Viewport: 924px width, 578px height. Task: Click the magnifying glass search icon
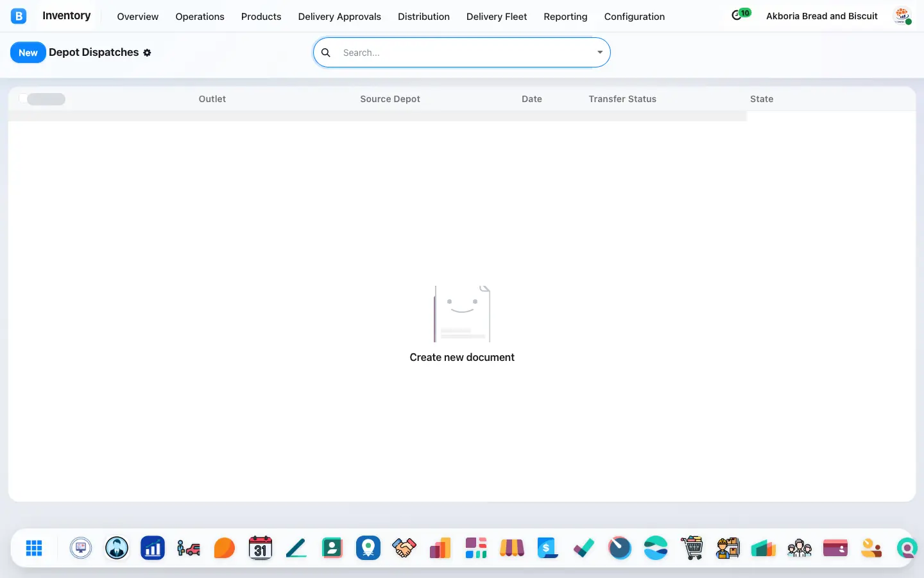click(x=326, y=53)
